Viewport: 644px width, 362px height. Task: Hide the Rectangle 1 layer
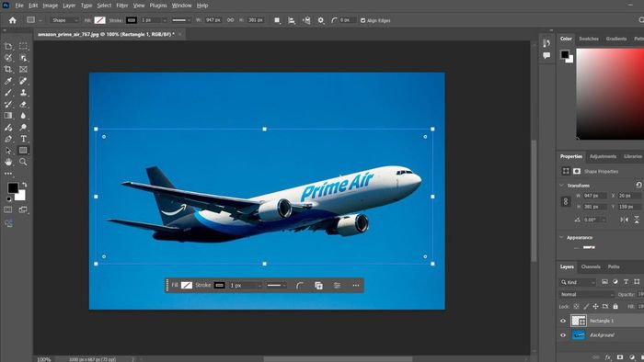point(563,321)
